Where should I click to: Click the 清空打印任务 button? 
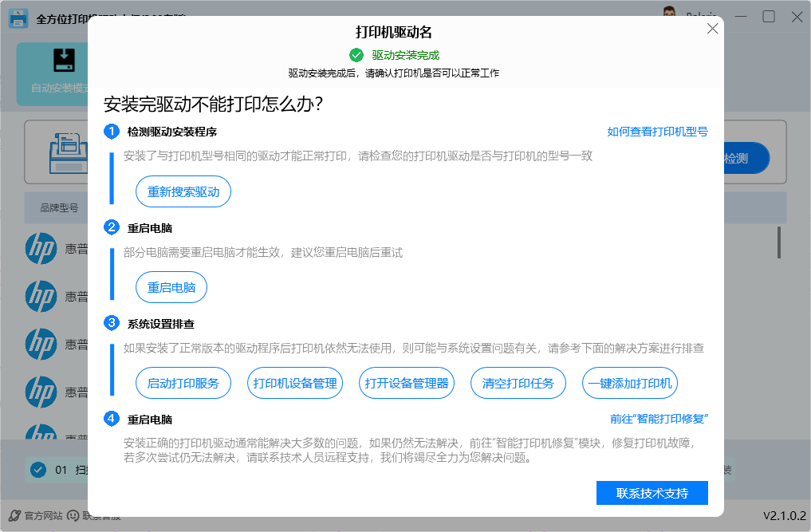518,383
